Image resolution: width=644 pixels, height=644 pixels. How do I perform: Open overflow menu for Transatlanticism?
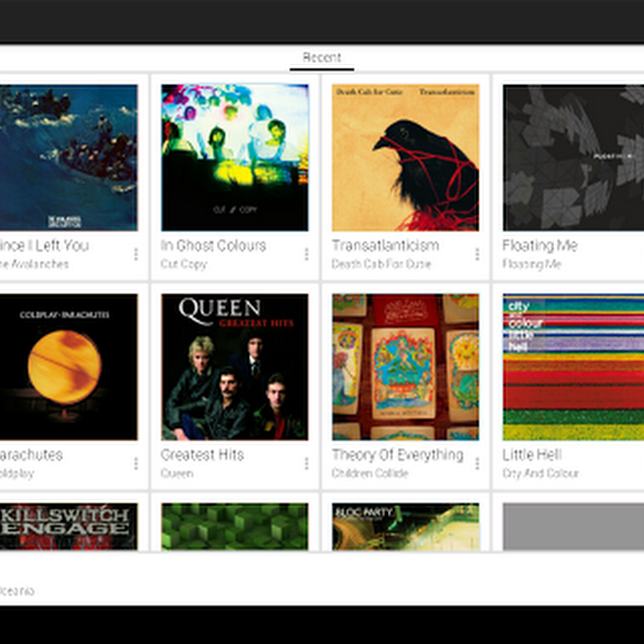477,254
